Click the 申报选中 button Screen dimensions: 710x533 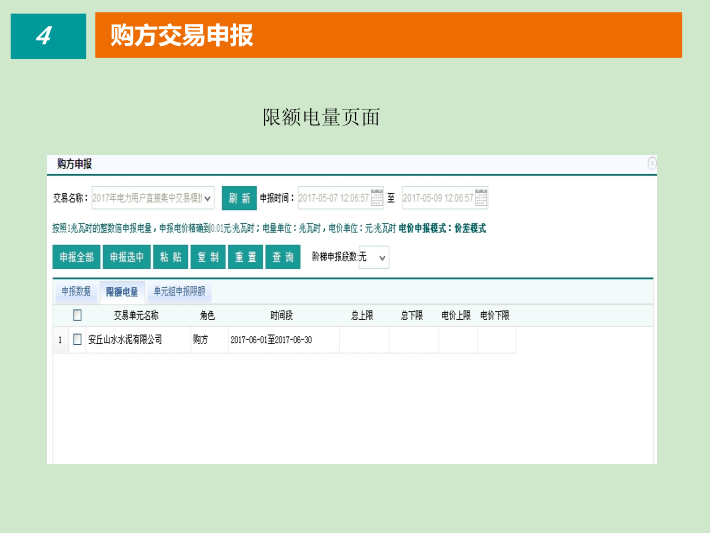coord(127,258)
